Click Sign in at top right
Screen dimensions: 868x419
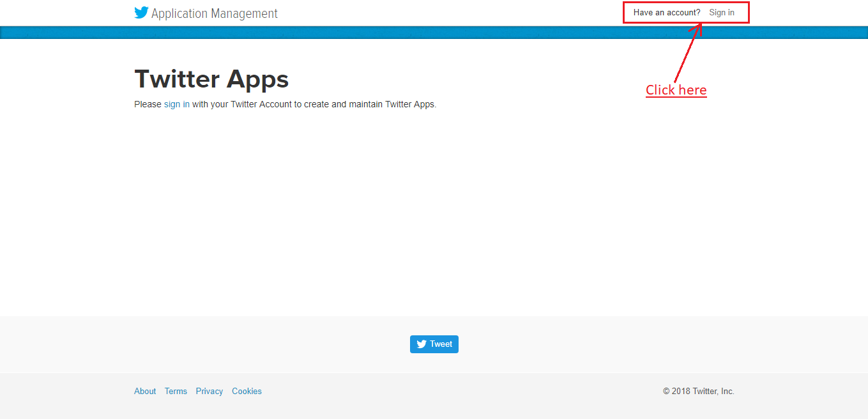click(722, 12)
